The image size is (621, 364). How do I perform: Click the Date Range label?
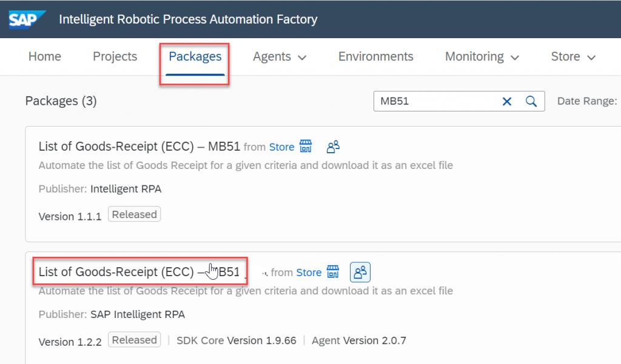point(587,101)
